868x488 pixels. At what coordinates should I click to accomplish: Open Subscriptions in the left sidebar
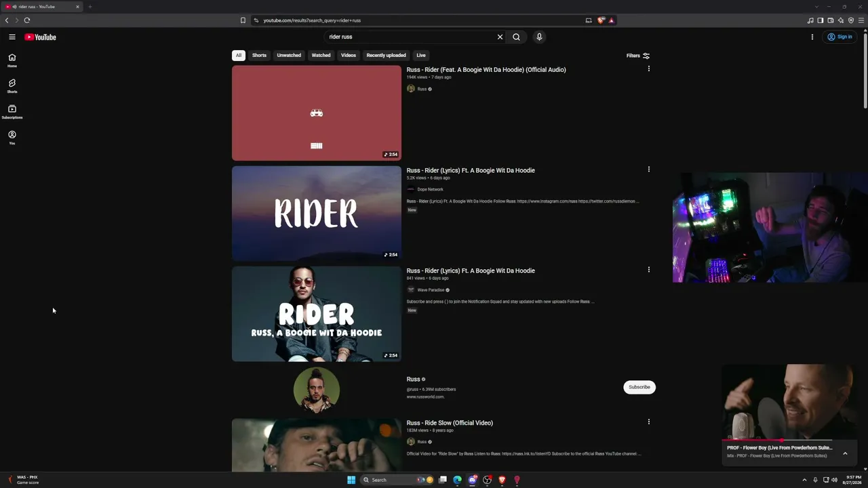12,112
